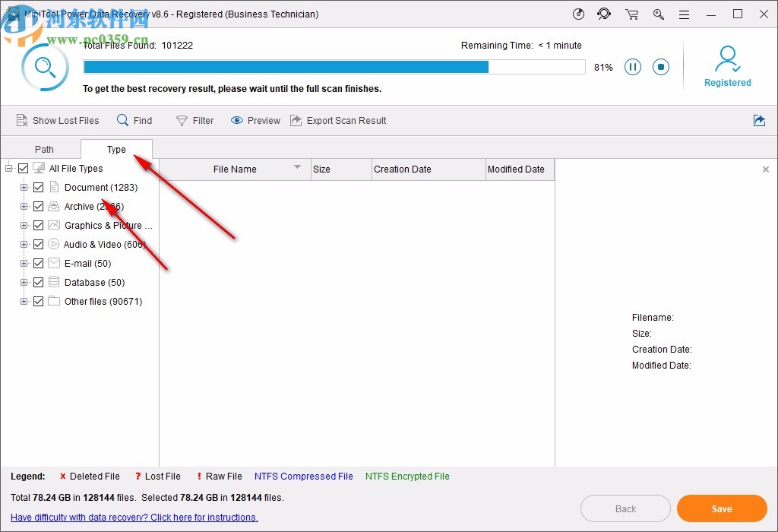This screenshot has width=778, height=532.
Task: Open data recovery instructions link
Action: point(134,517)
